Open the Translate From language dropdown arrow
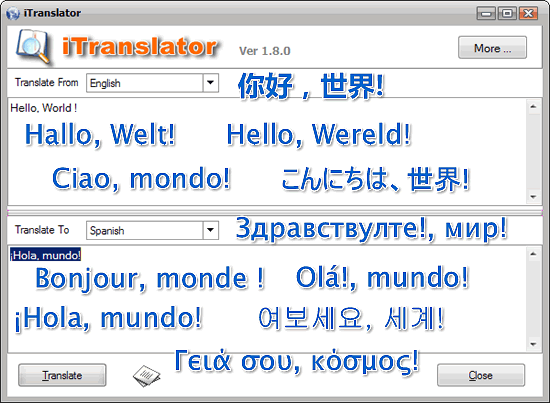Viewport: 550px width, 403px height. tap(210, 83)
